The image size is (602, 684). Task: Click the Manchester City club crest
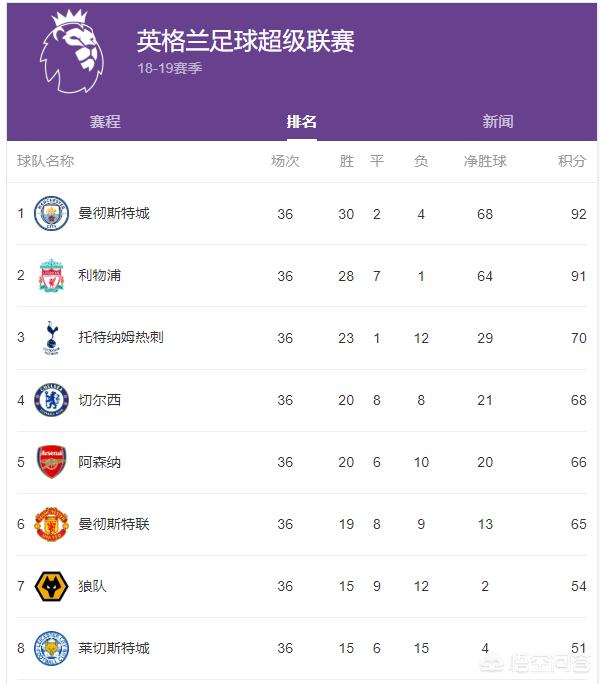click(x=51, y=213)
